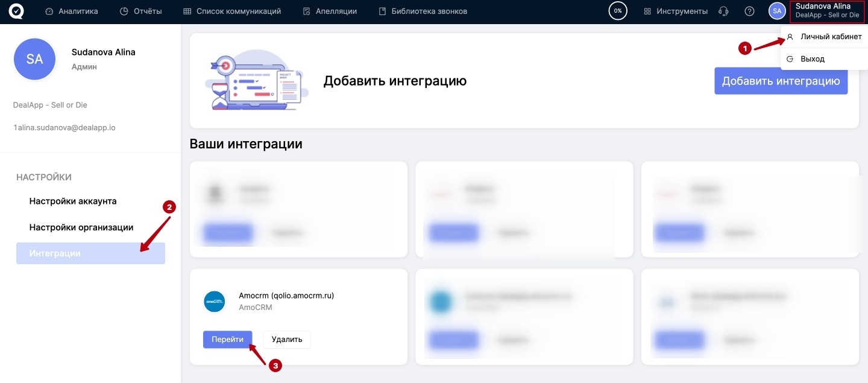The width and height of the screenshot is (868, 383).
Task: Go to Отчёты in navigation
Action: 141,11
